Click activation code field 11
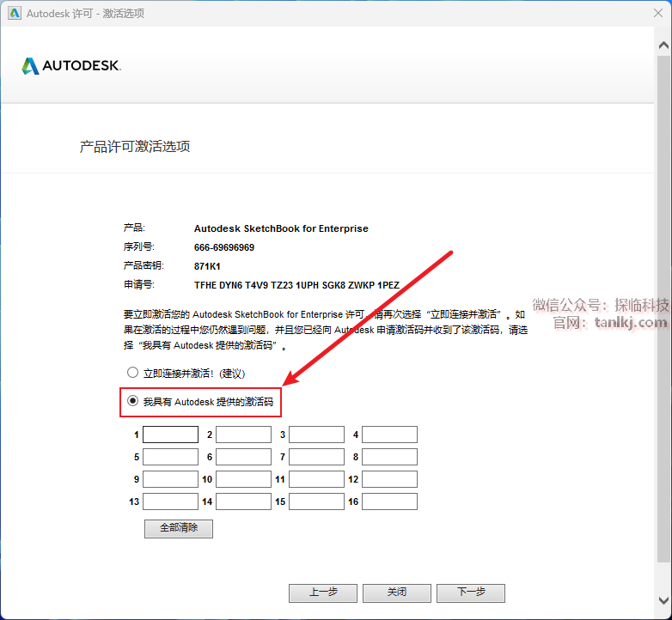672x620 pixels. pyautogui.click(x=317, y=479)
